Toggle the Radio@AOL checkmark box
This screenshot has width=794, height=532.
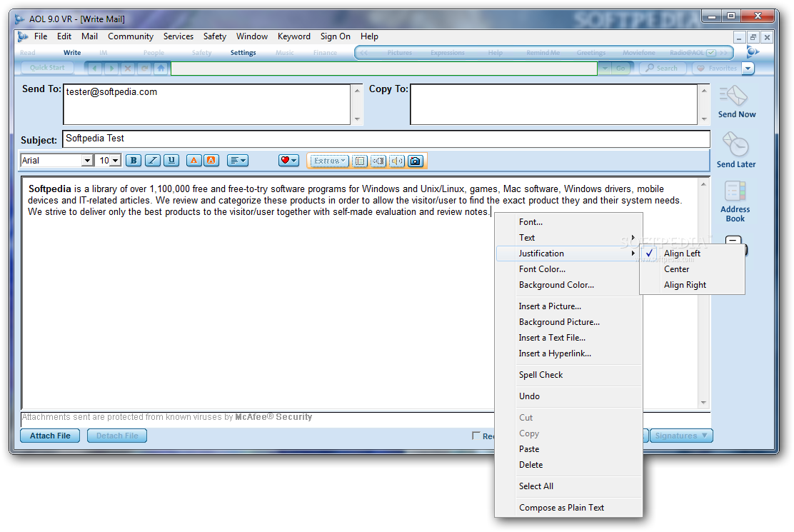[711, 53]
